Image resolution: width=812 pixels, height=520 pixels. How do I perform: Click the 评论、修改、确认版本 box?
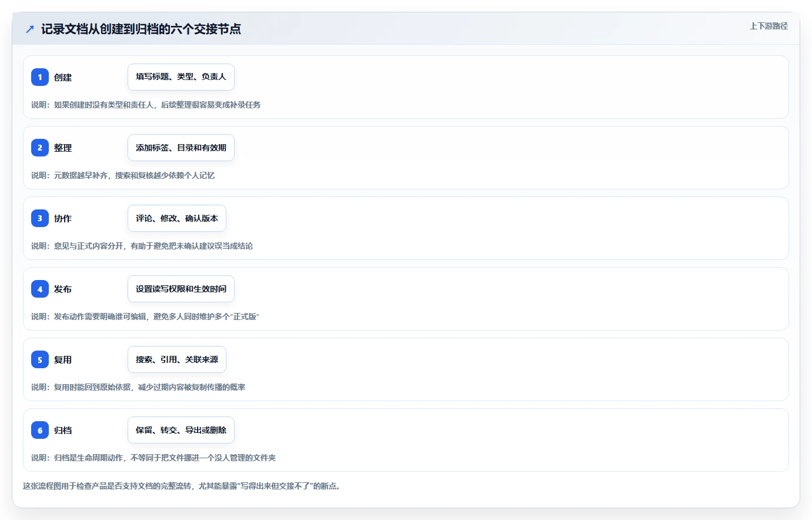tap(177, 218)
